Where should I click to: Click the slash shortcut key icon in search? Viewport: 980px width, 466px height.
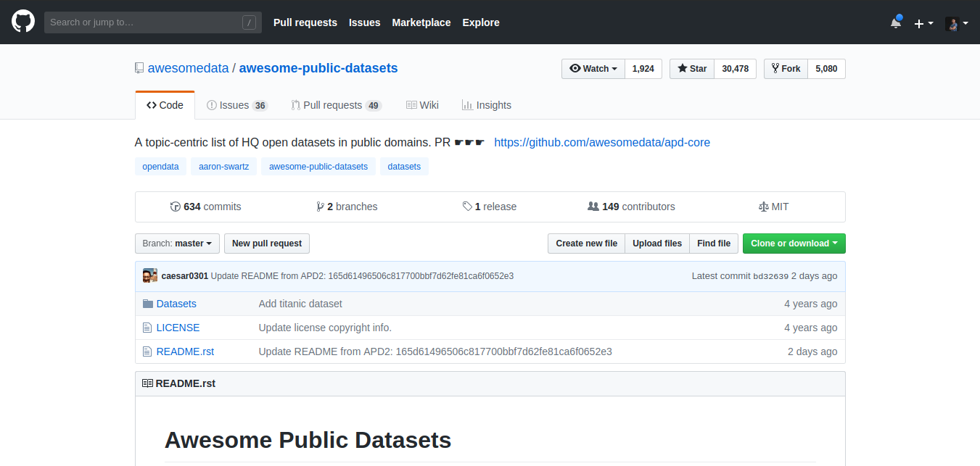click(x=249, y=22)
